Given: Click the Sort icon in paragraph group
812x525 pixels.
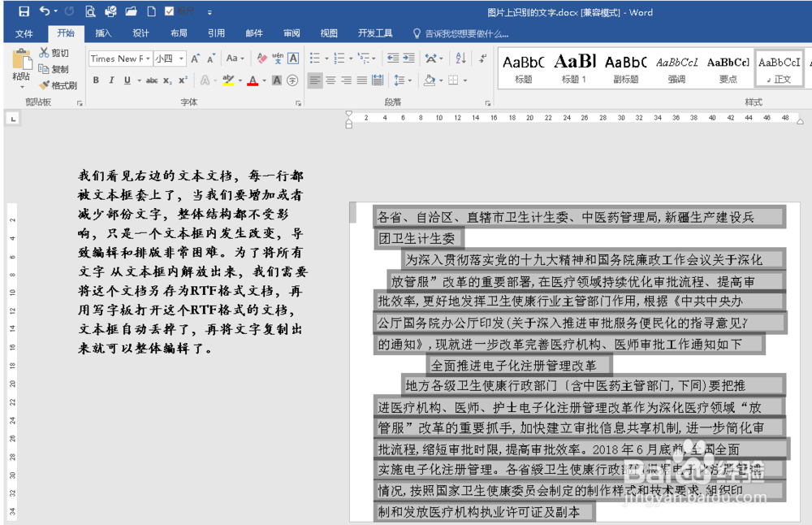Looking at the screenshot, I should coord(460,56).
